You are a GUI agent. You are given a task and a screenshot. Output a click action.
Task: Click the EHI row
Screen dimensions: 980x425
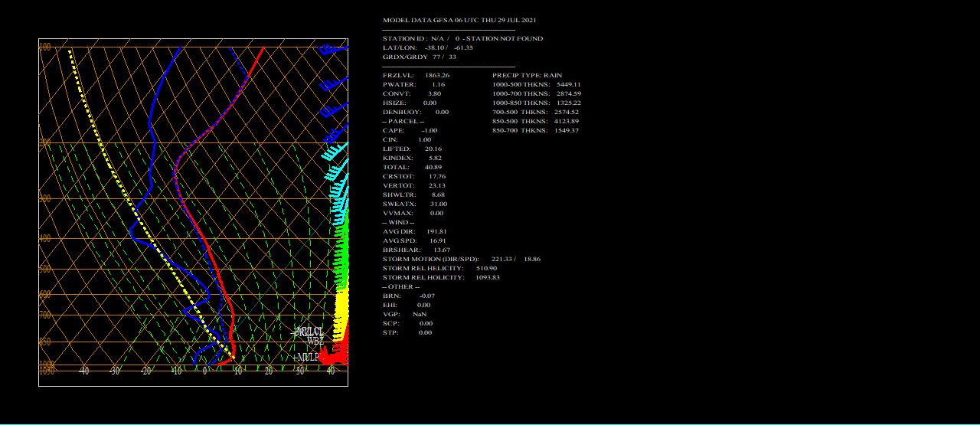[x=407, y=305]
